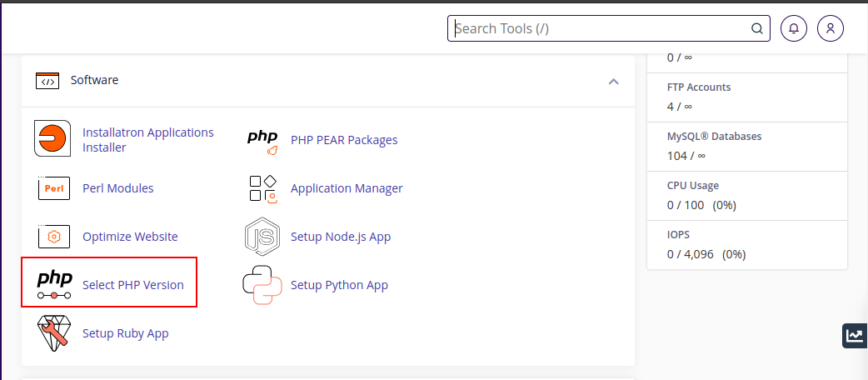Click the Optimize Website gear icon
Image resolution: width=868 pixels, height=380 pixels.
[x=53, y=237]
